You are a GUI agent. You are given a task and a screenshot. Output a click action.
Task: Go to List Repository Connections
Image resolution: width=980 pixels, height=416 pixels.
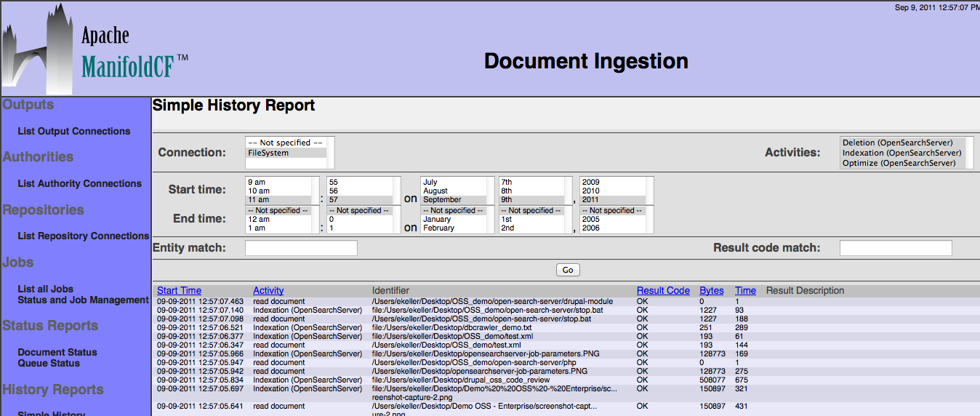coord(84,236)
